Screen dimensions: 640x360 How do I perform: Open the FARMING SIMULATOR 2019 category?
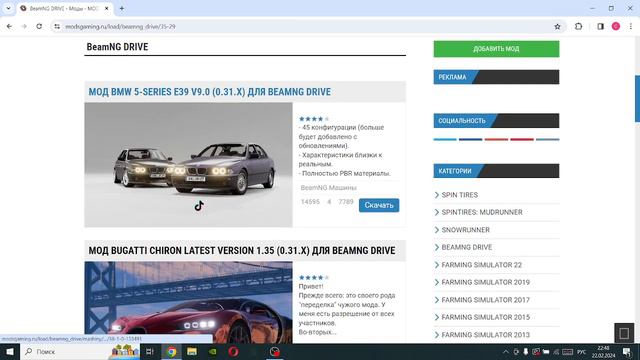click(x=486, y=282)
